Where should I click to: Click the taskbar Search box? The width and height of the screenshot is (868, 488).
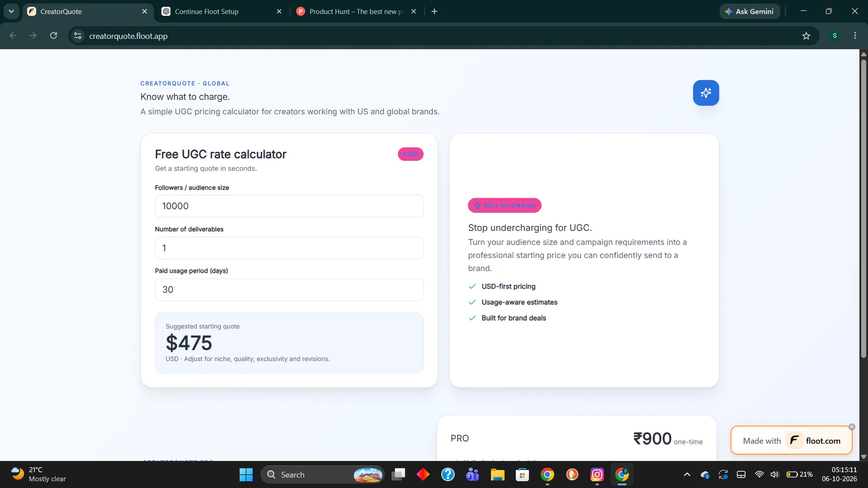click(323, 474)
